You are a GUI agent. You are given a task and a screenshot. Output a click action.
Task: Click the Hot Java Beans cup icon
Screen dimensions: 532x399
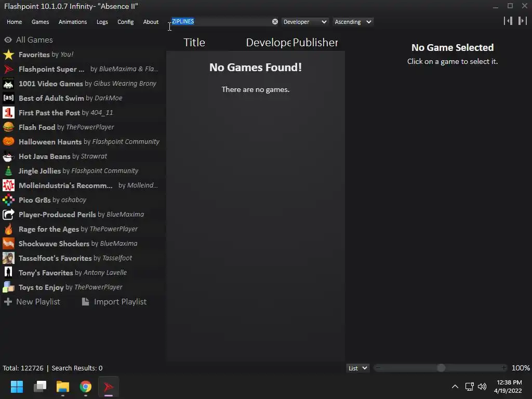click(x=8, y=156)
